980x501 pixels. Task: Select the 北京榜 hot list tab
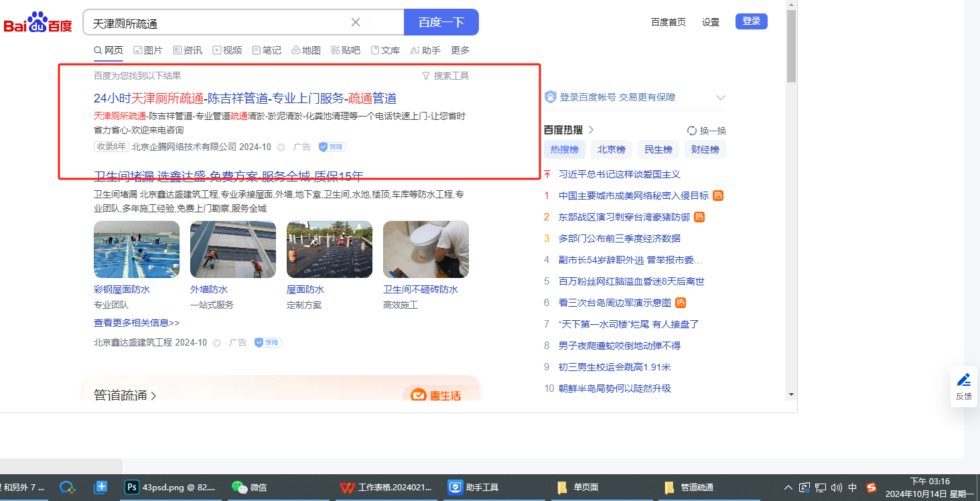(611, 149)
